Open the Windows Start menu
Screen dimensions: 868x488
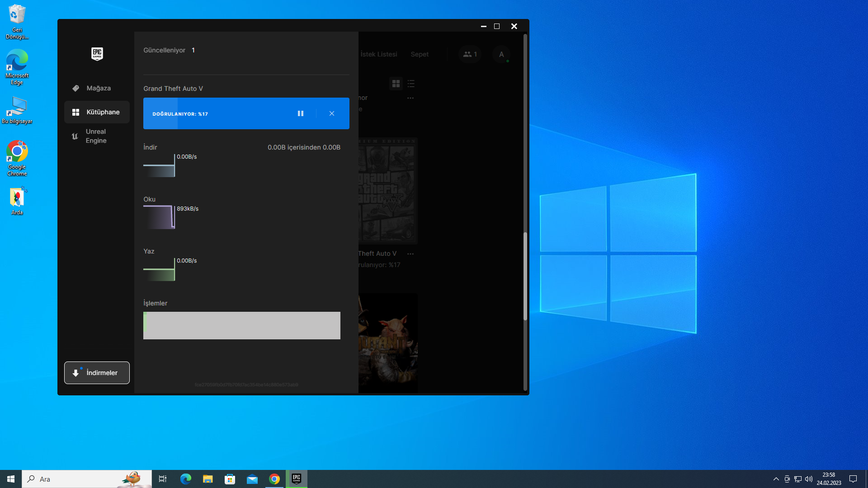point(11,479)
